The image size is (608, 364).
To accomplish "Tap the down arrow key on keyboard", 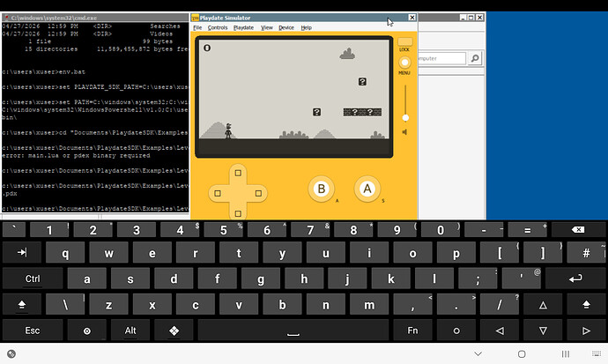I will tap(543, 331).
